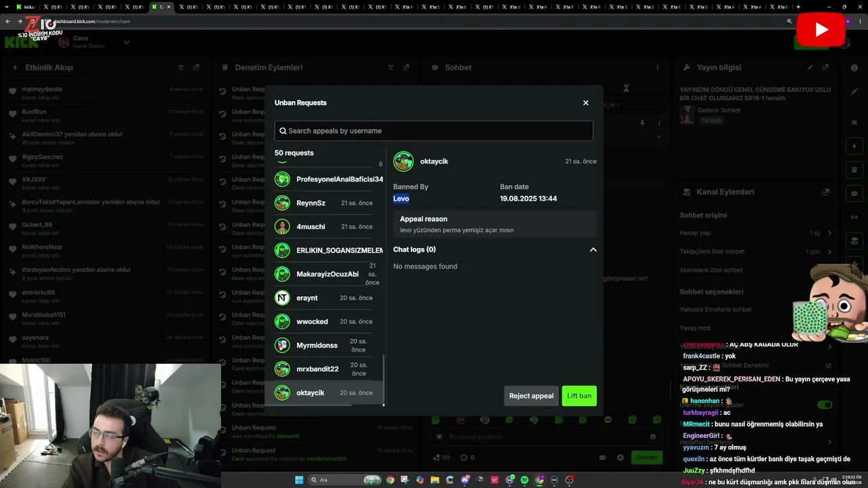Lift ban for oktaycik

click(x=579, y=396)
